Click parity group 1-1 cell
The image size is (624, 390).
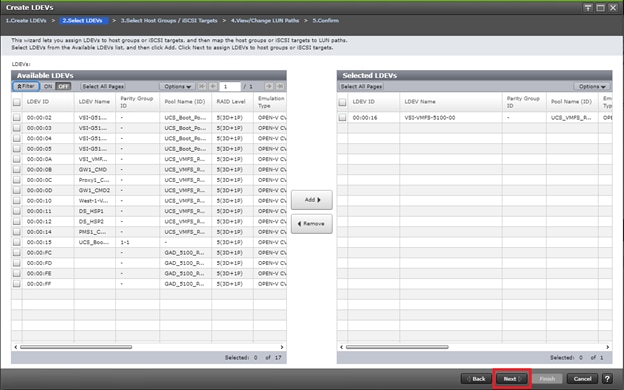click(x=125, y=242)
